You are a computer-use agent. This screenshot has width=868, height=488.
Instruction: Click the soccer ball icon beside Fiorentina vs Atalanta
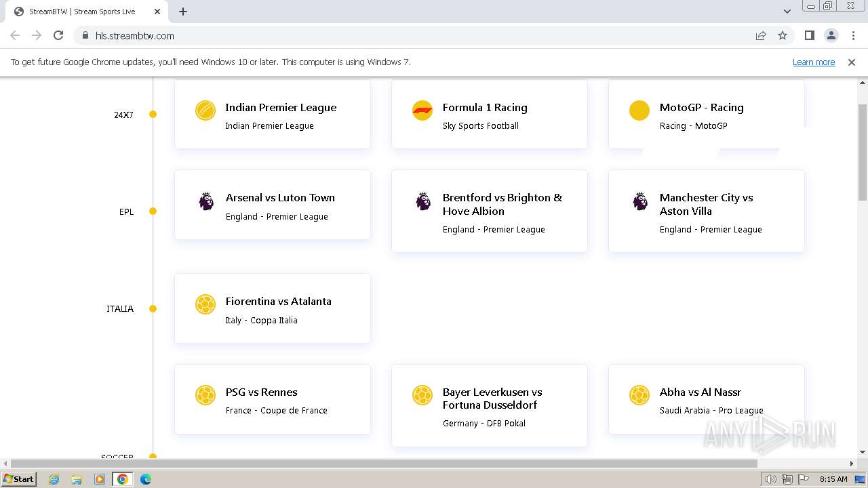tap(205, 304)
